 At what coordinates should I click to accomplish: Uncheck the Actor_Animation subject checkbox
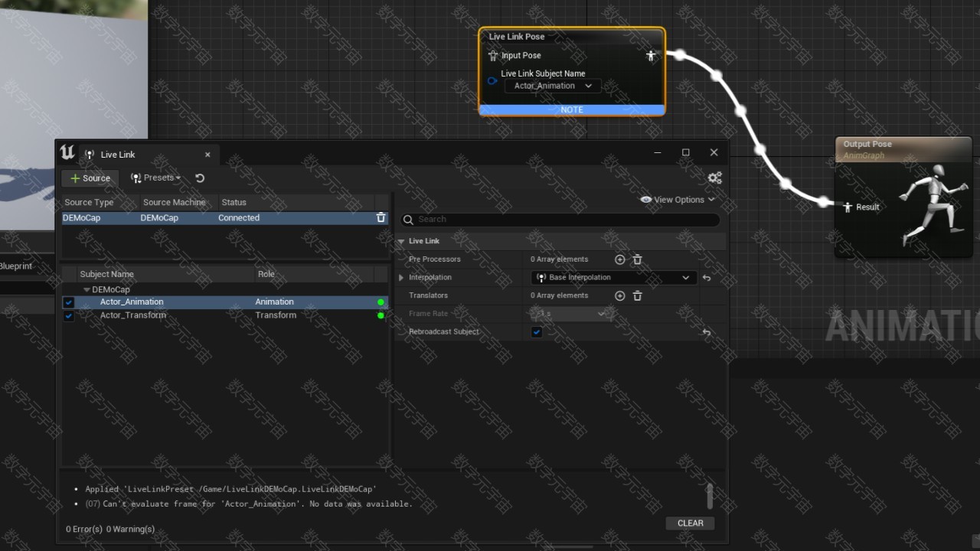69,302
